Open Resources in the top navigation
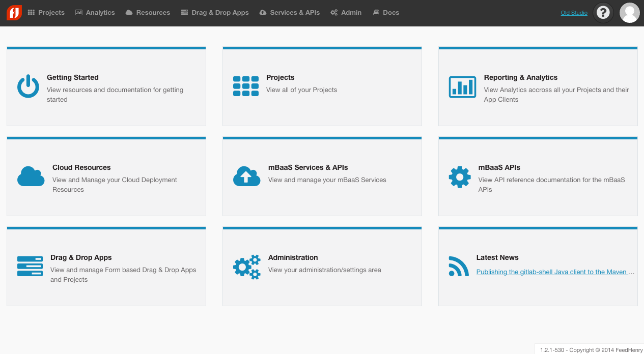644x354 pixels. coord(148,12)
